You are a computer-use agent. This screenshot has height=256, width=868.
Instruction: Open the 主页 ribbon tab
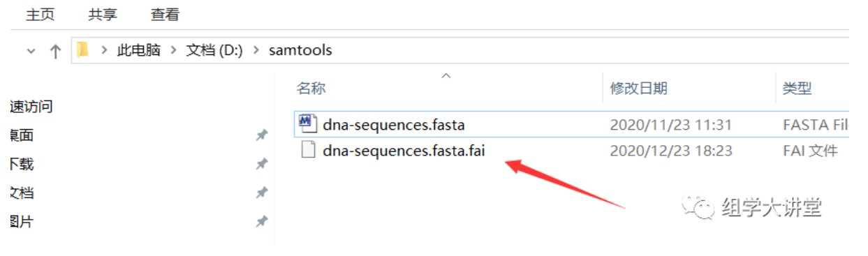tap(41, 14)
